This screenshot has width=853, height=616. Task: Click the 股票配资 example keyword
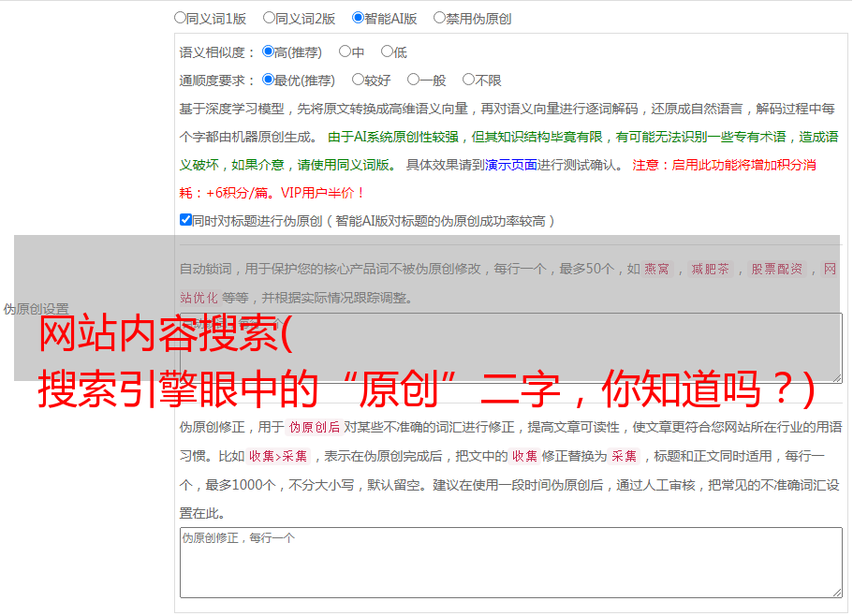(x=777, y=269)
